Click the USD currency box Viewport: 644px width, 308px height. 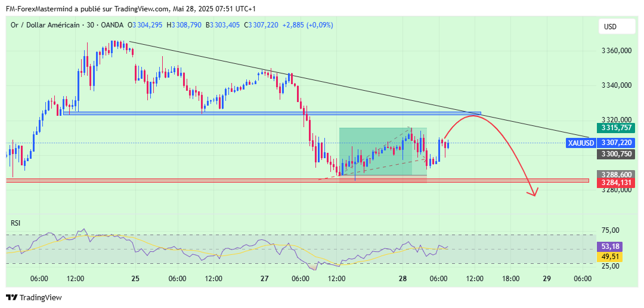(x=616, y=27)
